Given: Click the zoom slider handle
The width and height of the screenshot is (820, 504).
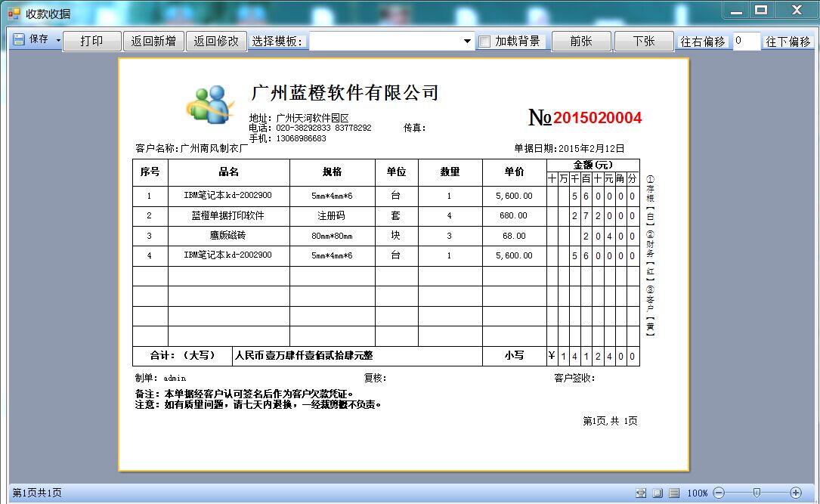Looking at the screenshot, I should point(757,493).
